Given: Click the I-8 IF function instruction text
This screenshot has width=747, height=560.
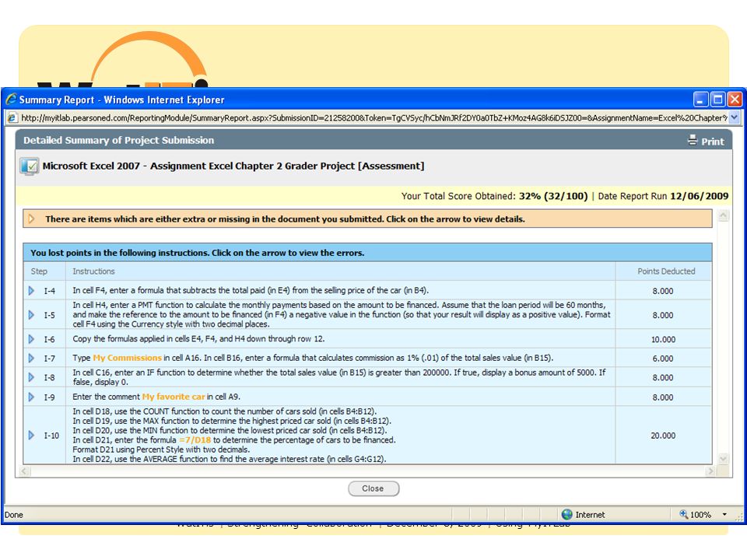Looking at the screenshot, I should 339,377.
